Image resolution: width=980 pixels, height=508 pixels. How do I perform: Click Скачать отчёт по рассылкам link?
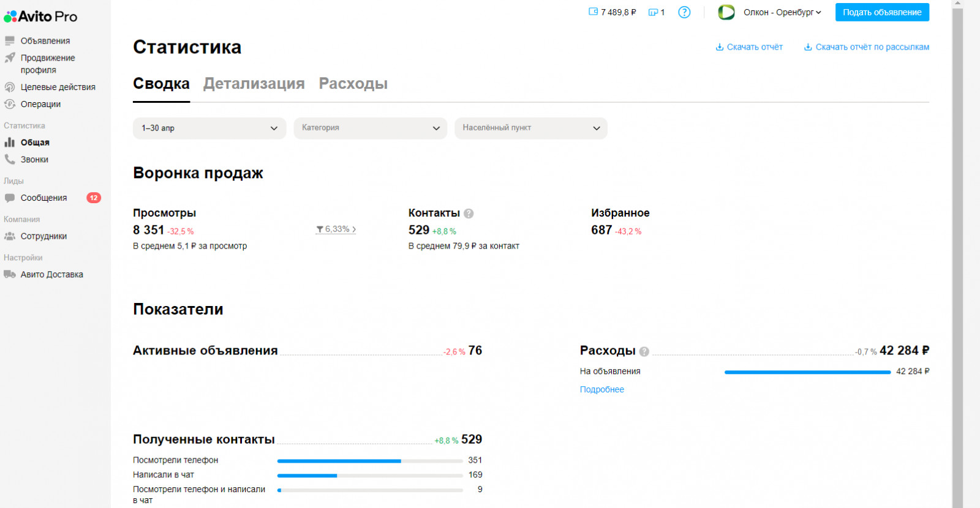click(x=872, y=47)
